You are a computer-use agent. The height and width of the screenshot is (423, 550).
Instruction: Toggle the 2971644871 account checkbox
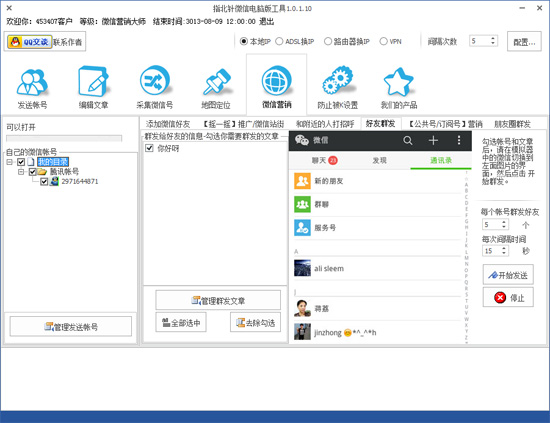point(44,181)
